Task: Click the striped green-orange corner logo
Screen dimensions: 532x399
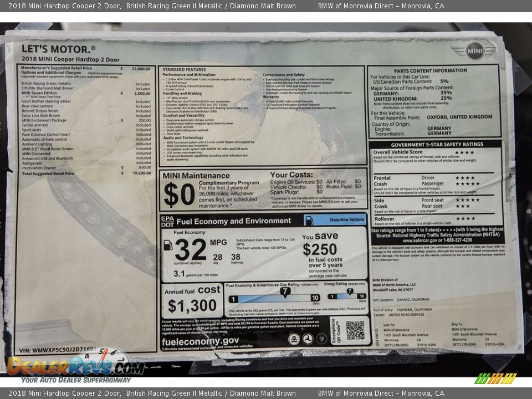Action: tap(495, 378)
